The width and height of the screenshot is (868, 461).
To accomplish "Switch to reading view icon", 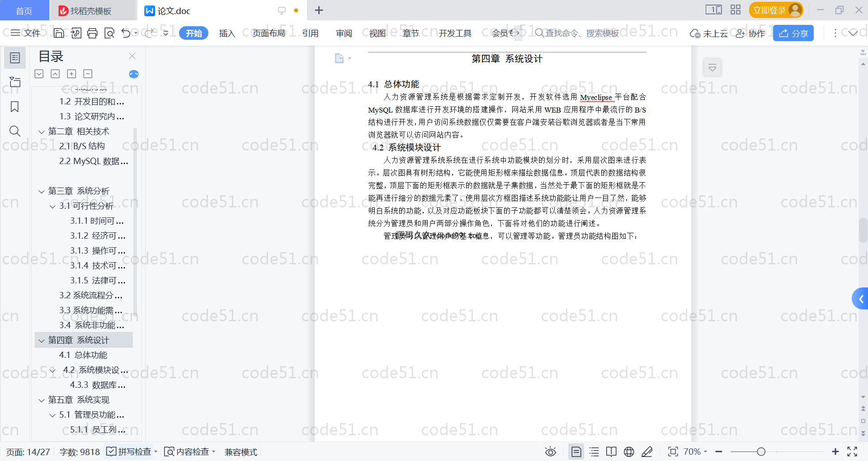I will 611,452.
